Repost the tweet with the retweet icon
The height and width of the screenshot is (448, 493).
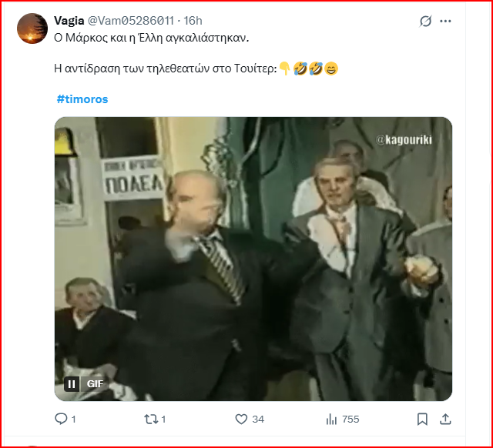point(150,419)
